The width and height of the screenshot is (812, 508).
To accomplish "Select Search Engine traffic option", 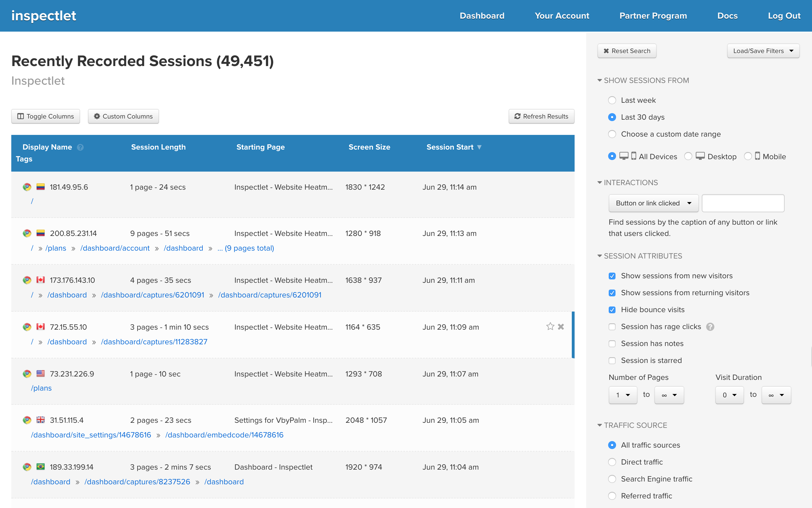I will click(x=612, y=479).
